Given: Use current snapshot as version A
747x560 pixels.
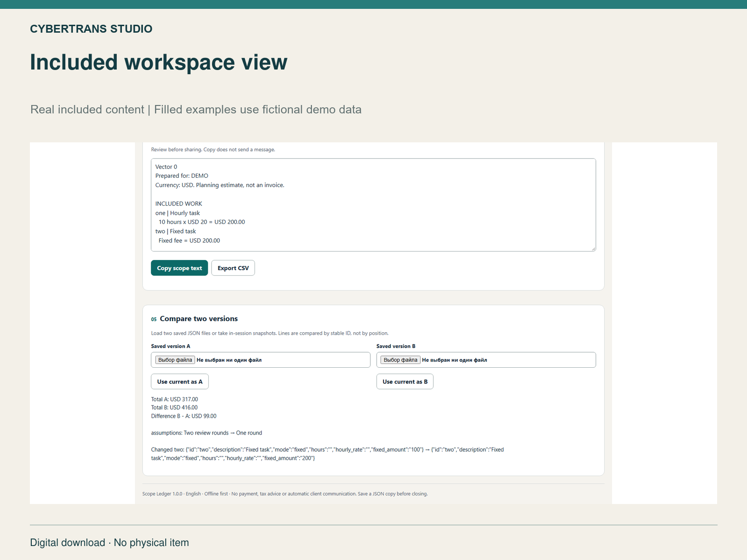Looking at the screenshot, I should click(x=180, y=382).
